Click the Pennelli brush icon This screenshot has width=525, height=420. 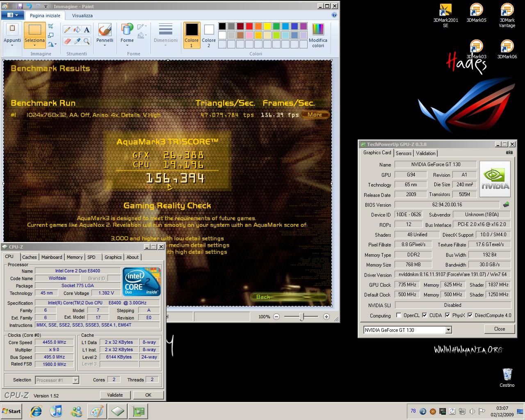pos(105,30)
